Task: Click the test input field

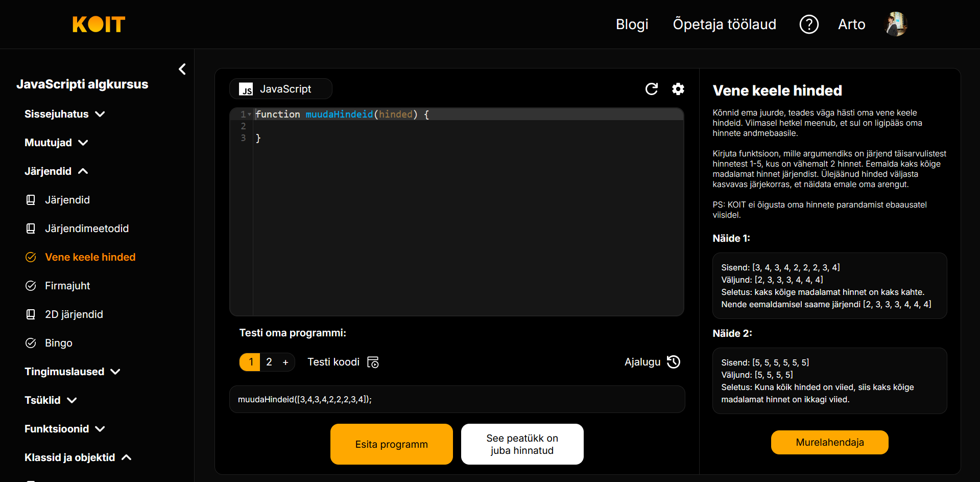Action: tap(457, 399)
